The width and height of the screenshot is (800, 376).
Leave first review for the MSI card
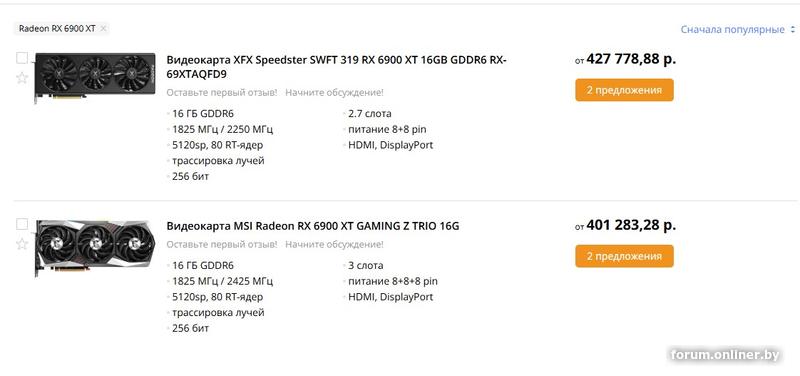click(x=222, y=244)
